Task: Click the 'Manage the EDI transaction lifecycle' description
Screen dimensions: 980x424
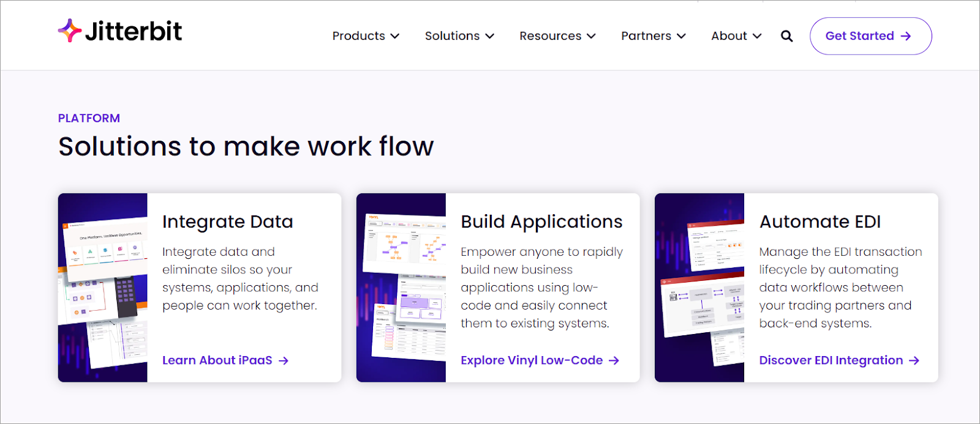Action: 840,288
